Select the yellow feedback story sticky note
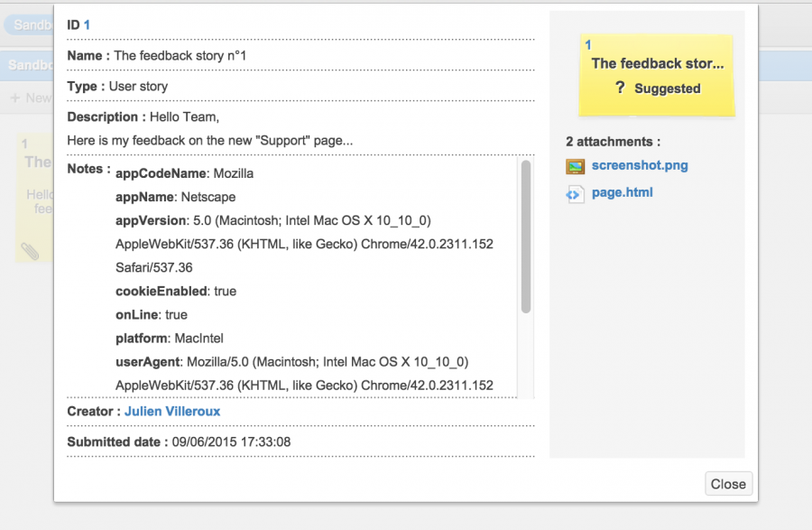This screenshot has width=812, height=530. [x=656, y=75]
